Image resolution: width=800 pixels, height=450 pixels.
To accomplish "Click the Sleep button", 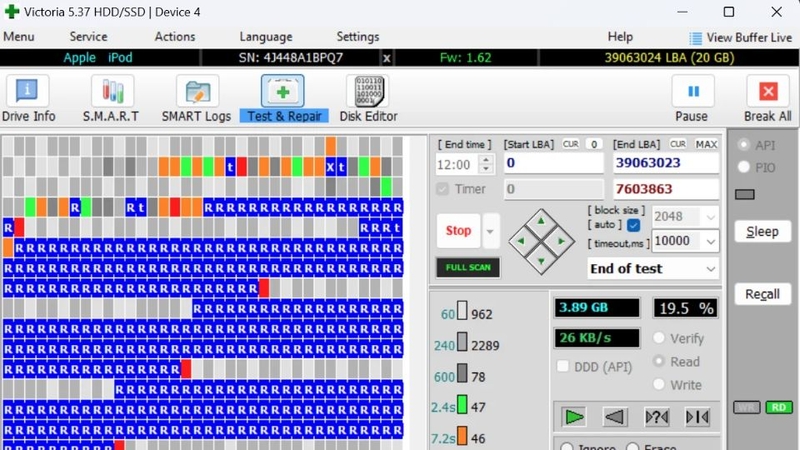I will point(763,232).
